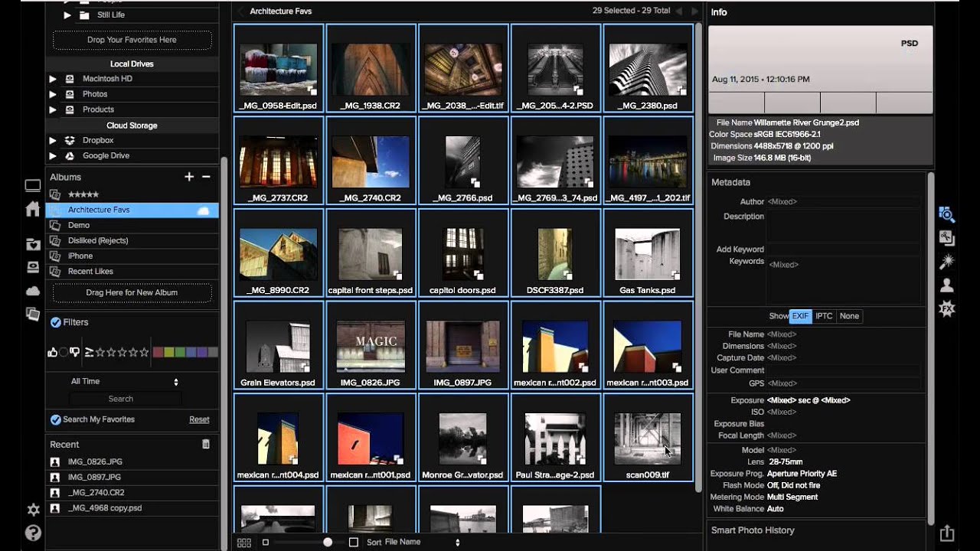
Task: Remove album using the minus icon
Action: point(206,177)
